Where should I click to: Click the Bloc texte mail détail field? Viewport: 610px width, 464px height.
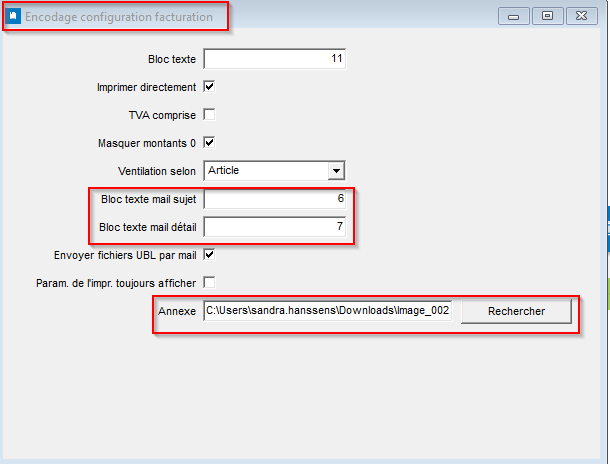pyautogui.click(x=274, y=227)
